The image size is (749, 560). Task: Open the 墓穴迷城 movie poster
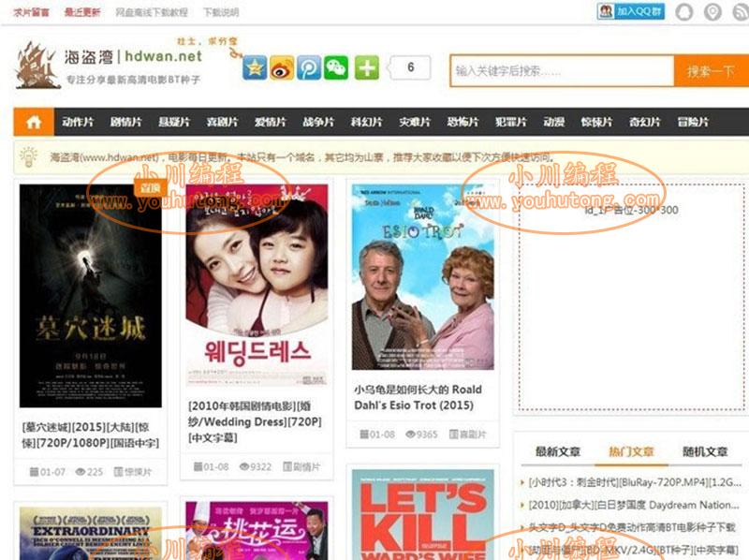(90, 296)
